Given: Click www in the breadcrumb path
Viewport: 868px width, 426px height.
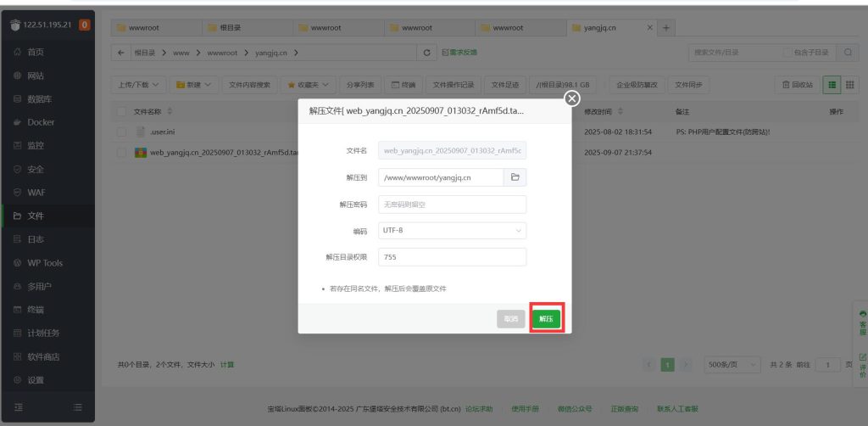Looking at the screenshot, I should 181,53.
